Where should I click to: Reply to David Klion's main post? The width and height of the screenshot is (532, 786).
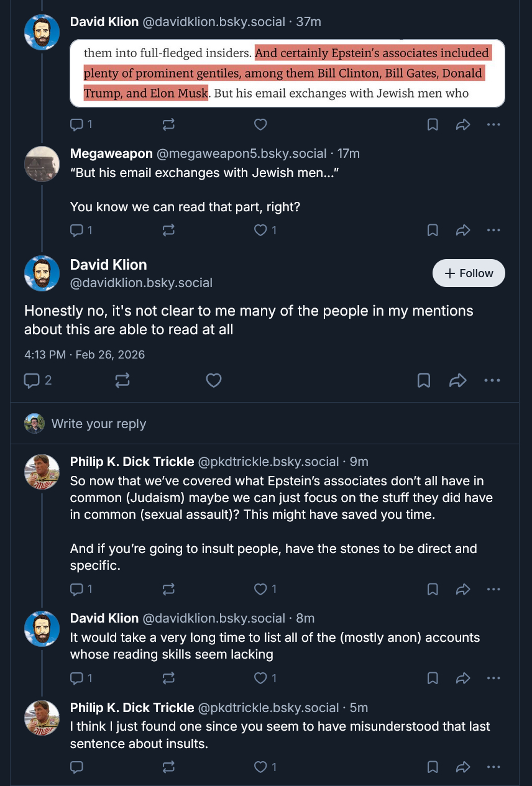coord(32,380)
